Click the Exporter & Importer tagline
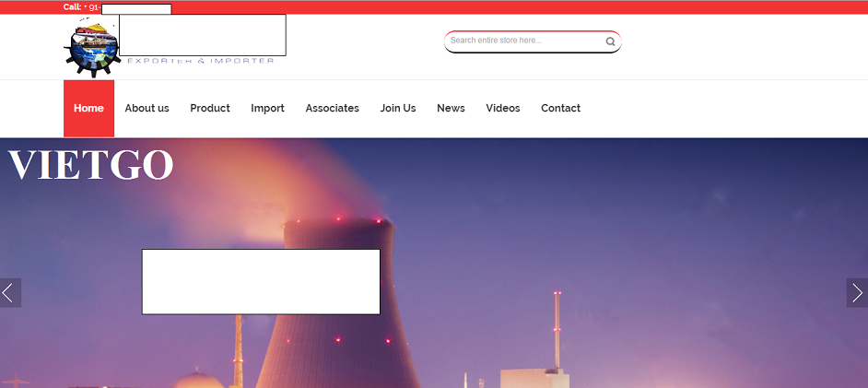Screen dimensions: 868x388 (201, 60)
